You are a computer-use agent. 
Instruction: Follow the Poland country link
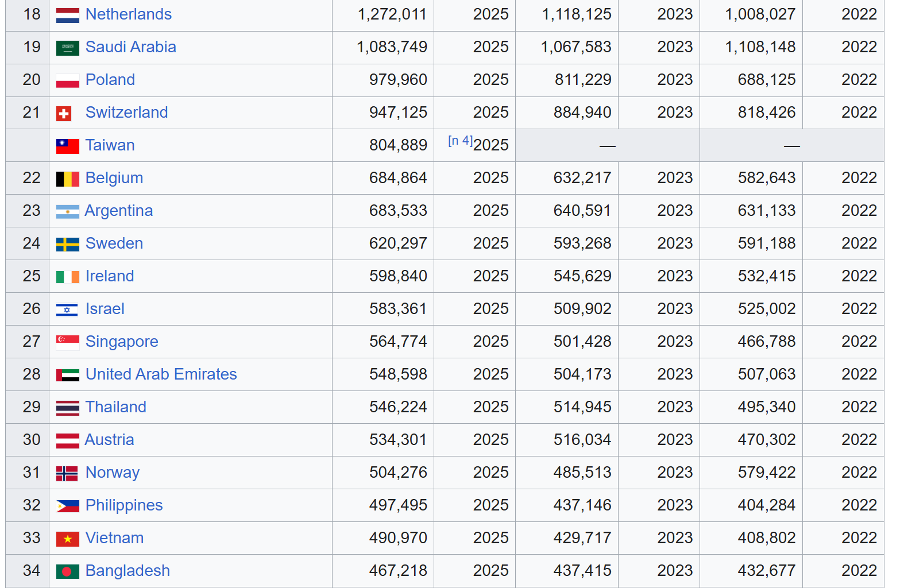110,80
